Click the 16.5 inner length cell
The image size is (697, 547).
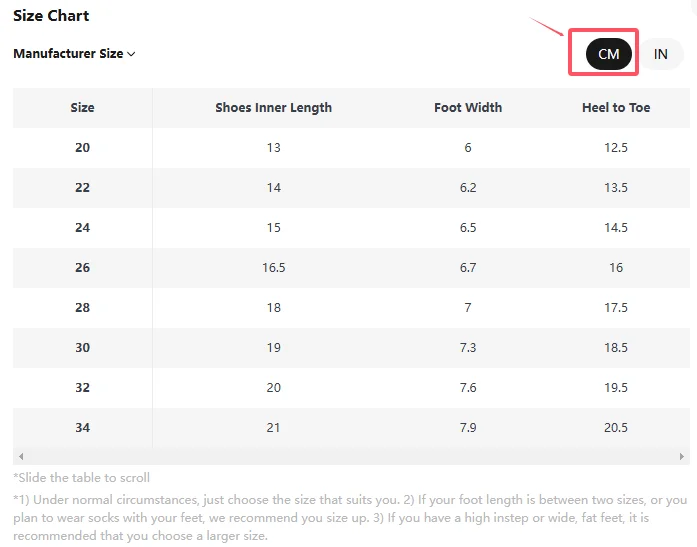273,268
